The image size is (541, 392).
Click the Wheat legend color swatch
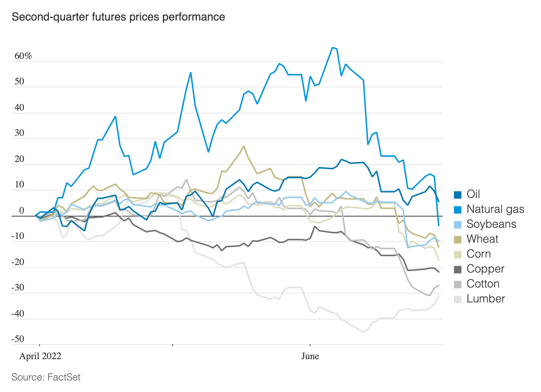(458, 239)
